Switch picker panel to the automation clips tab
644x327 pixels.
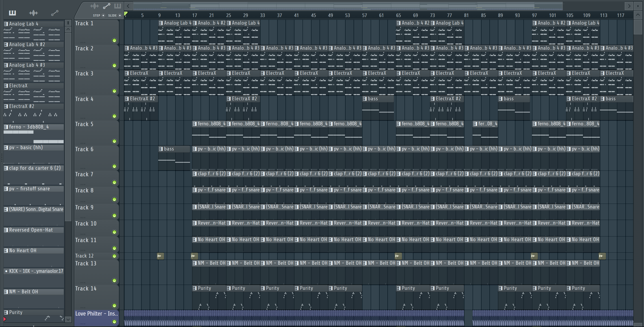(55, 13)
